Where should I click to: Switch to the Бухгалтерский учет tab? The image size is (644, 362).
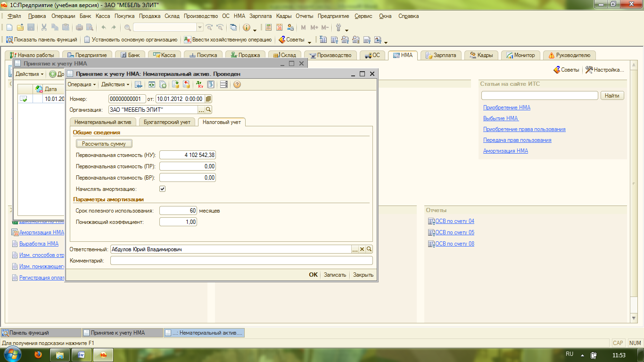pos(167,122)
